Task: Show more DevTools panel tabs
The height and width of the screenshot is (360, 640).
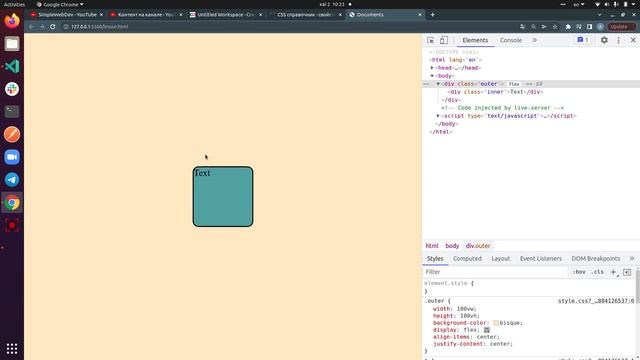Action: tap(535, 40)
